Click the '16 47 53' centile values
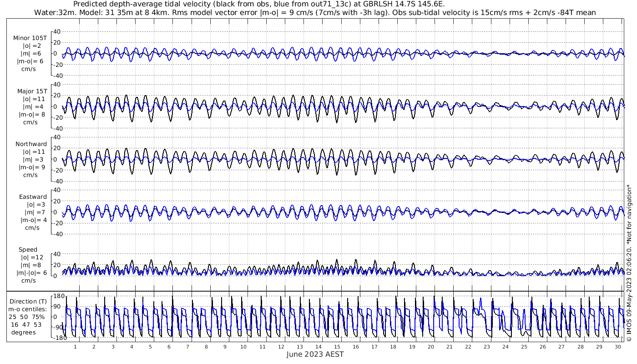The height and width of the screenshot is (364, 637). [26, 324]
